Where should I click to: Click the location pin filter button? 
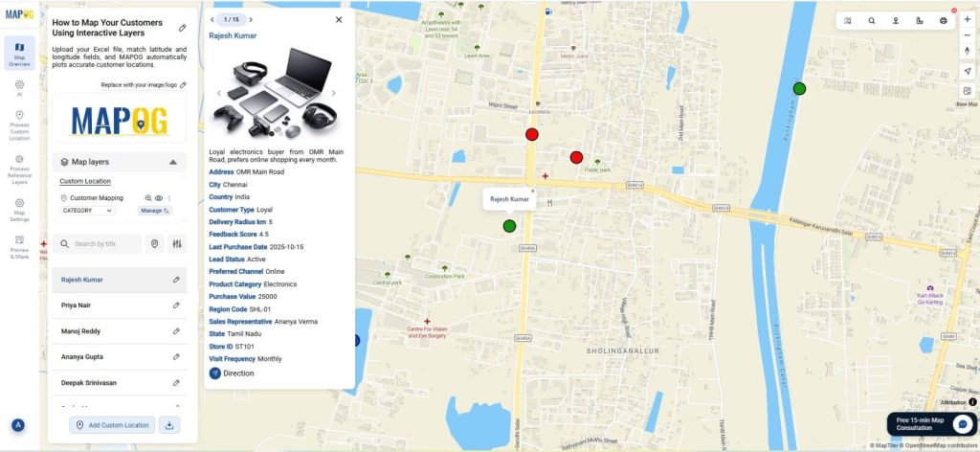coord(154,244)
